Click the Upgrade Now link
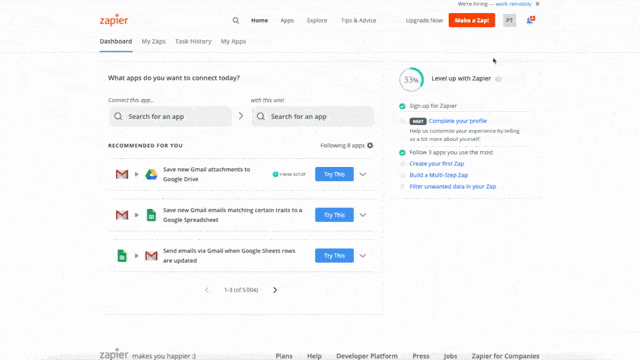The height and width of the screenshot is (360, 640). coord(424,20)
